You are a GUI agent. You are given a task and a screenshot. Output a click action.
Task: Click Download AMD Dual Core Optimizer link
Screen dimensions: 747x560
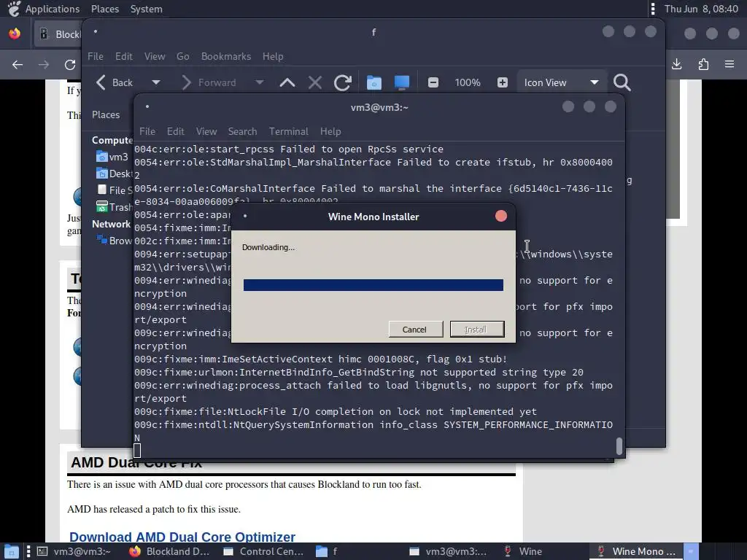click(x=182, y=537)
